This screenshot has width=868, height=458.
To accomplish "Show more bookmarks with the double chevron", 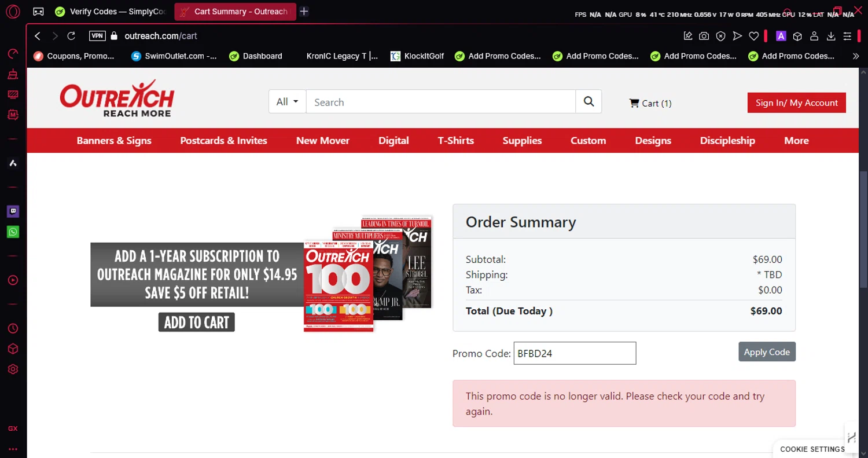I will click(x=856, y=56).
